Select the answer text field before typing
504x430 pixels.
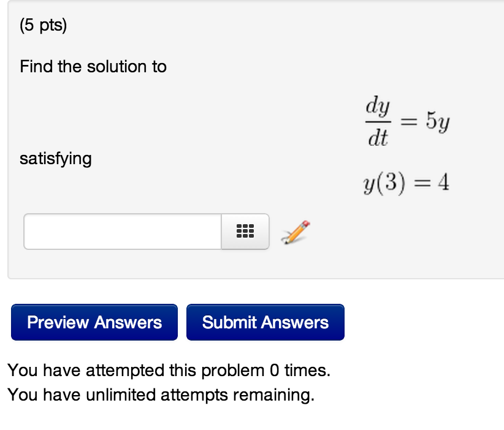pos(123,232)
